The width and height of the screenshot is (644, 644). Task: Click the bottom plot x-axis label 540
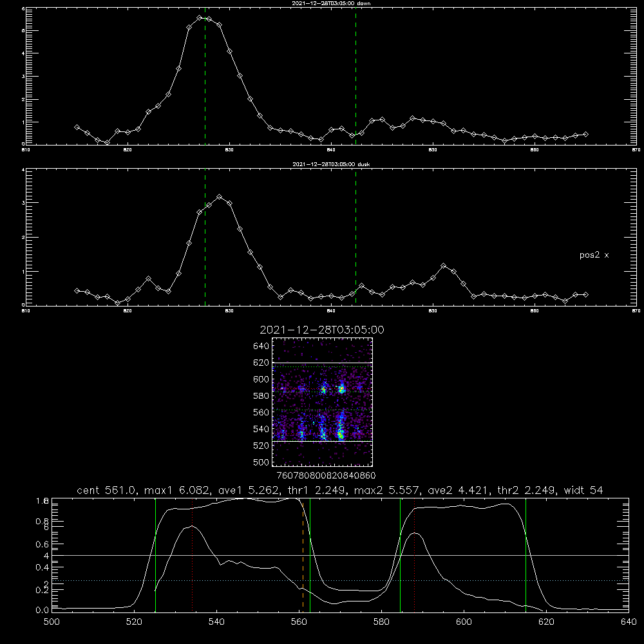coord(216,622)
